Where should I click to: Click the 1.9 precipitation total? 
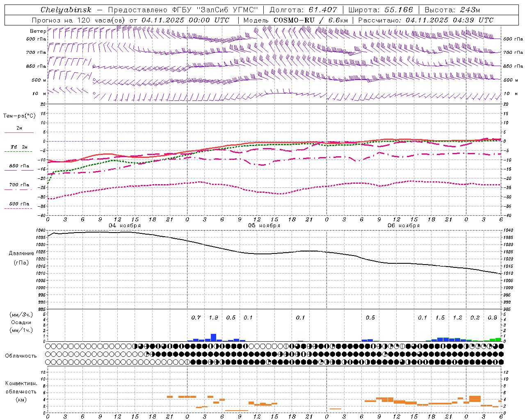click(213, 318)
